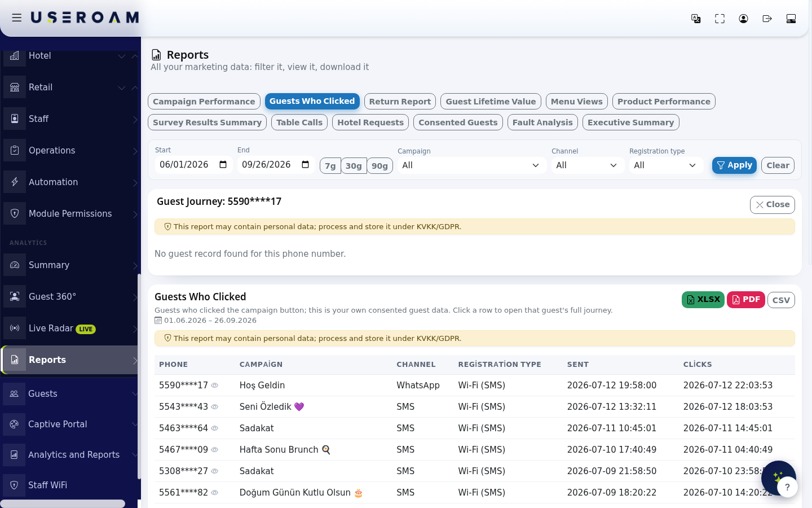Click the panel layout icon in header
812x508 pixels.
791,19
